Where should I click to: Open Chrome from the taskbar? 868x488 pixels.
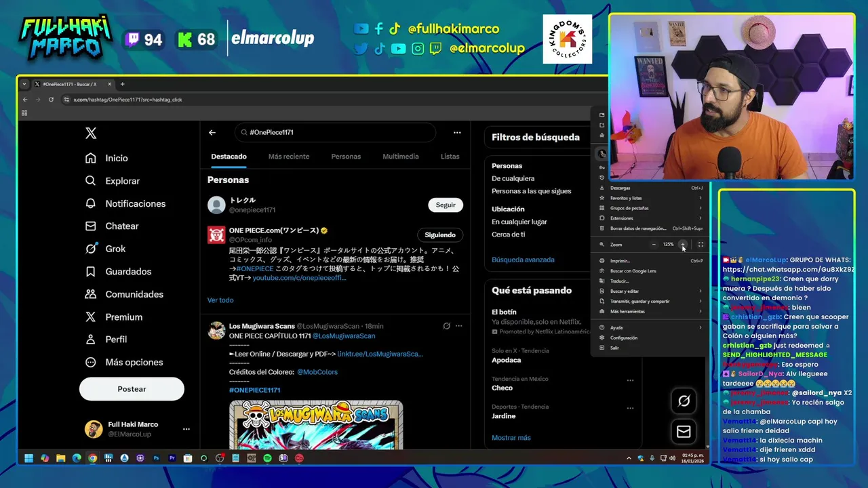[x=93, y=458]
